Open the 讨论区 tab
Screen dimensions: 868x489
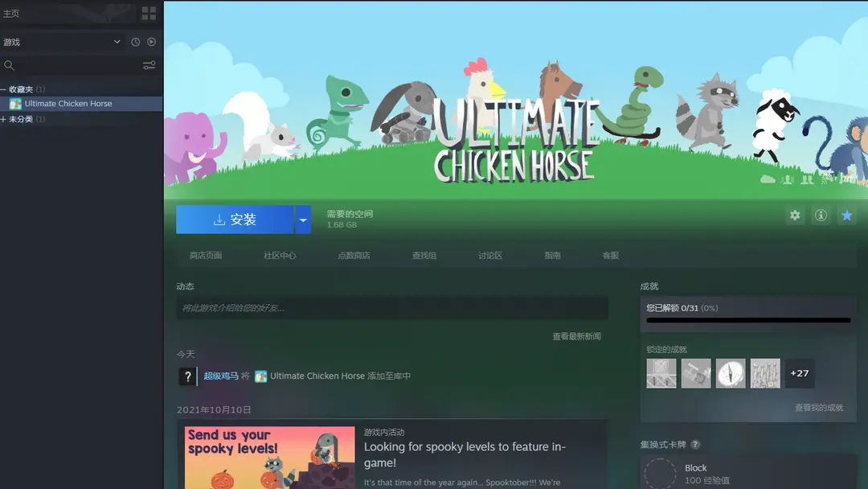[490, 255]
